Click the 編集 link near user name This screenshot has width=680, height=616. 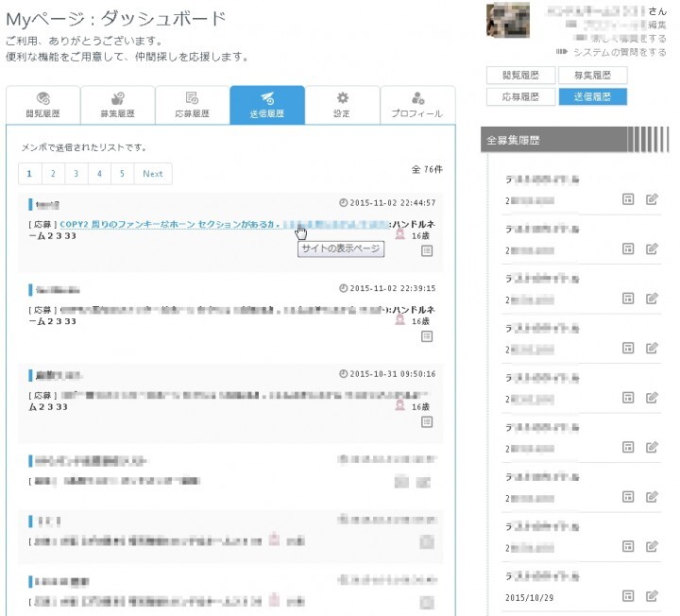pyautogui.click(x=657, y=26)
